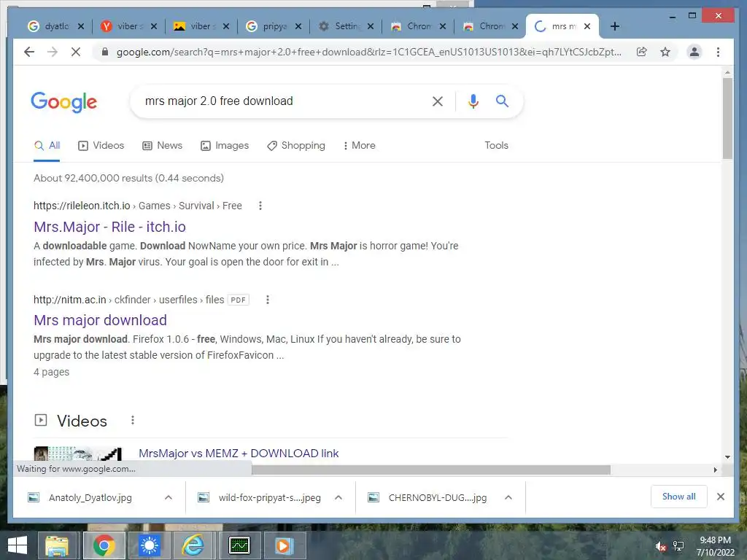Screen dimensions: 747x560
Task: Expand options for wild-fox-pripyat download
Action: point(338,497)
